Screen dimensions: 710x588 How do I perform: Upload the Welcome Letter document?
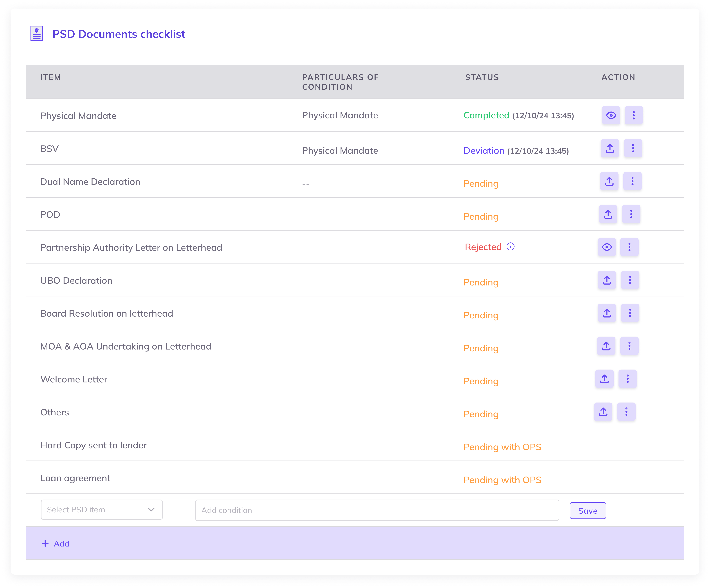point(604,379)
